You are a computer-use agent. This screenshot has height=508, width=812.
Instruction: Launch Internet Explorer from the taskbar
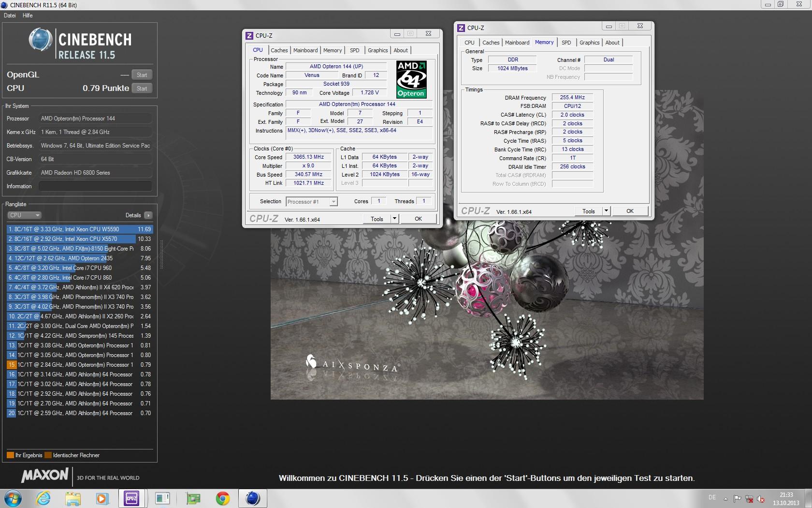click(43, 498)
